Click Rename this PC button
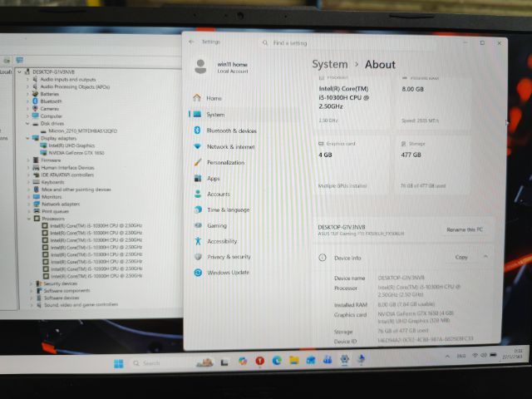This screenshot has height=399, width=532. 465,229
